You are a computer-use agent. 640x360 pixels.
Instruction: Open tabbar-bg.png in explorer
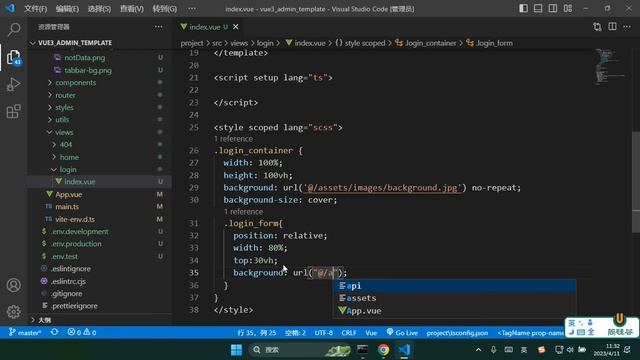click(88, 70)
